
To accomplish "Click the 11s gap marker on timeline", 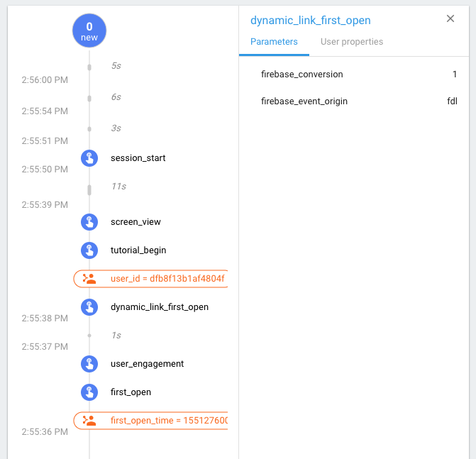I will (89, 189).
